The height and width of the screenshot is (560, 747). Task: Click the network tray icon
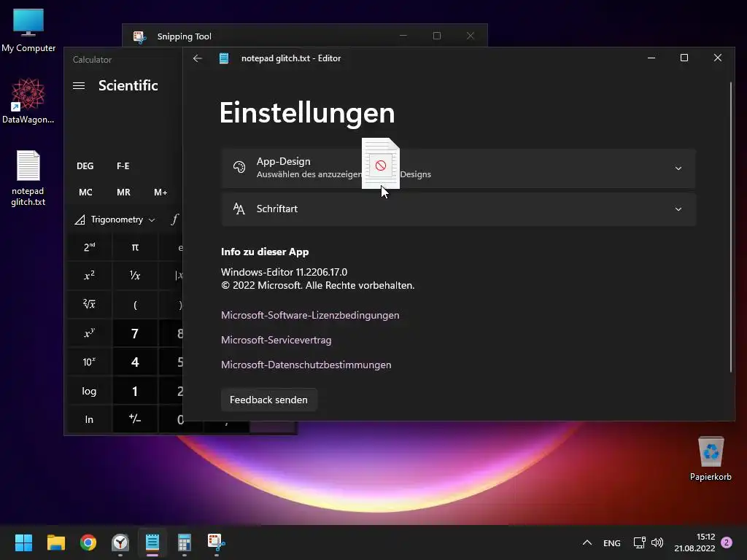[639, 542]
